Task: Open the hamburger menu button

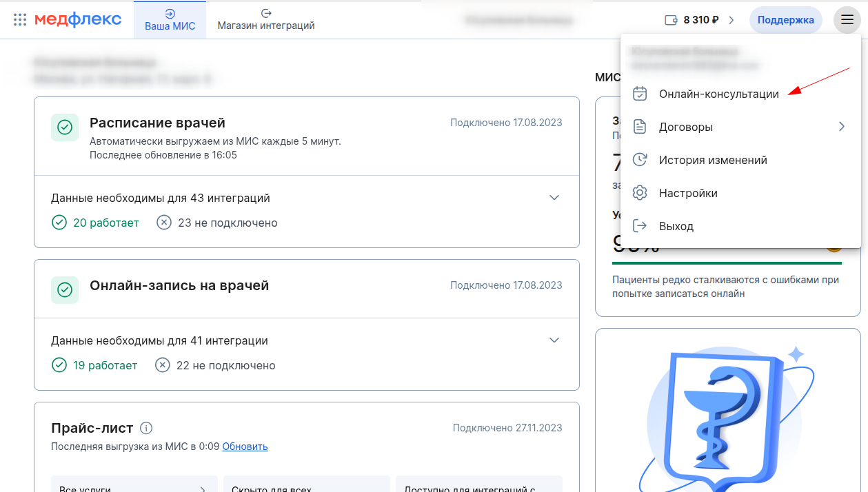Action: click(x=847, y=20)
